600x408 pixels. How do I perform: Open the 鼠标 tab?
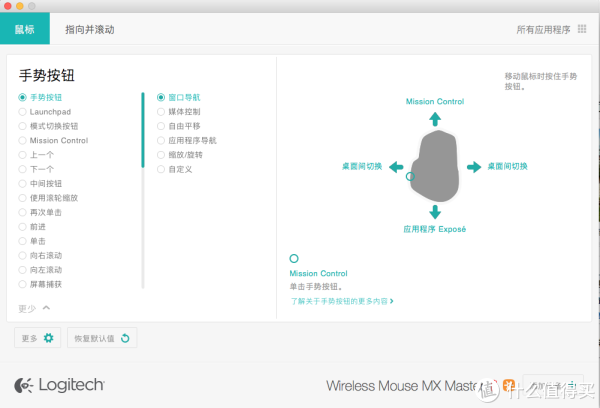tap(25, 29)
